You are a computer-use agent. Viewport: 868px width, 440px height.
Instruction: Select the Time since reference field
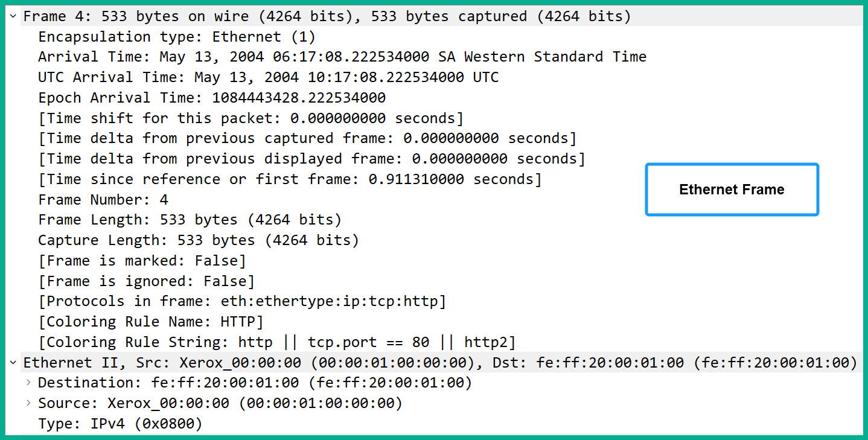pyautogui.click(x=290, y=179)
